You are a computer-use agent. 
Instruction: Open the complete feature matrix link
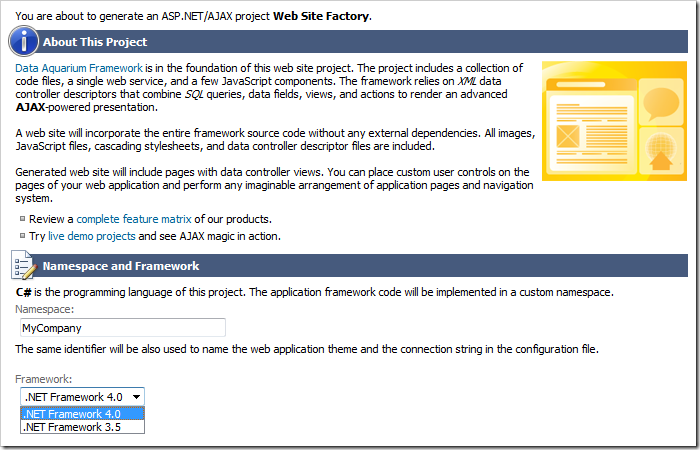click(134, 219)
